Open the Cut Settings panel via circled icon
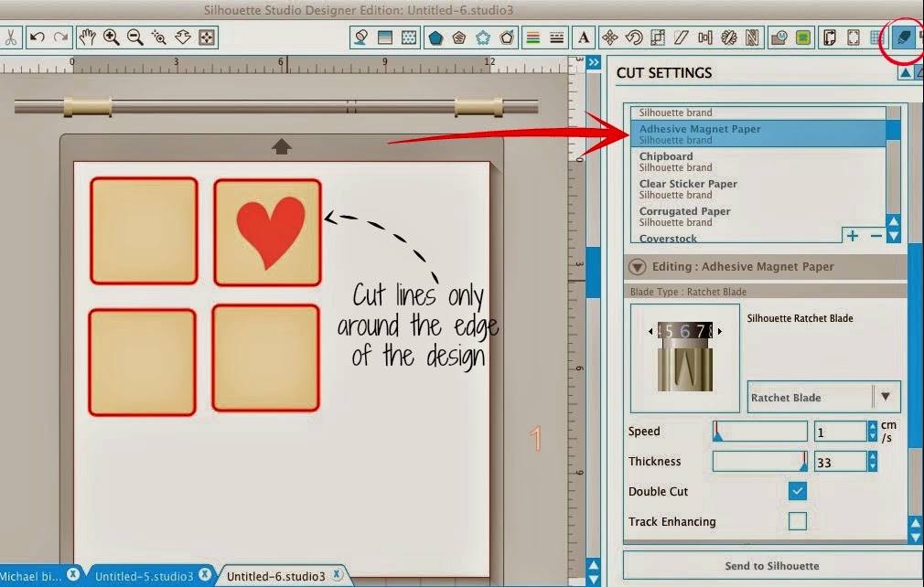924x587 pixels. pyautogui.click(x=902, y=37)
